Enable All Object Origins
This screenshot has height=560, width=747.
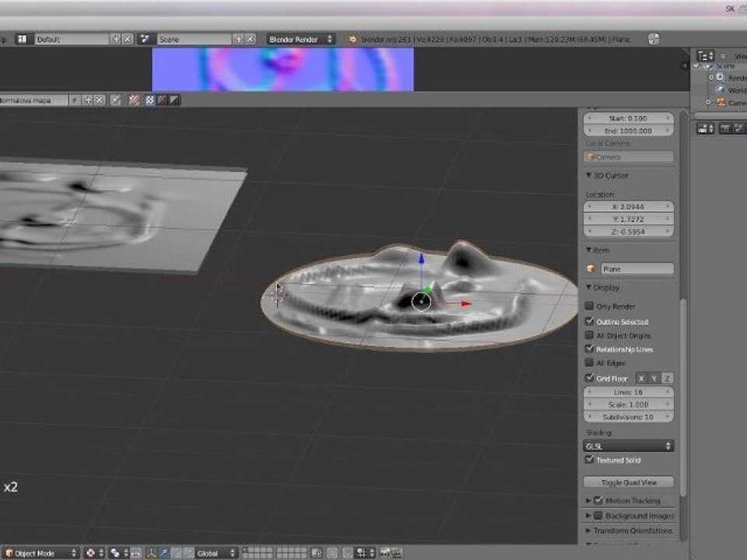[x=589, y=335]
